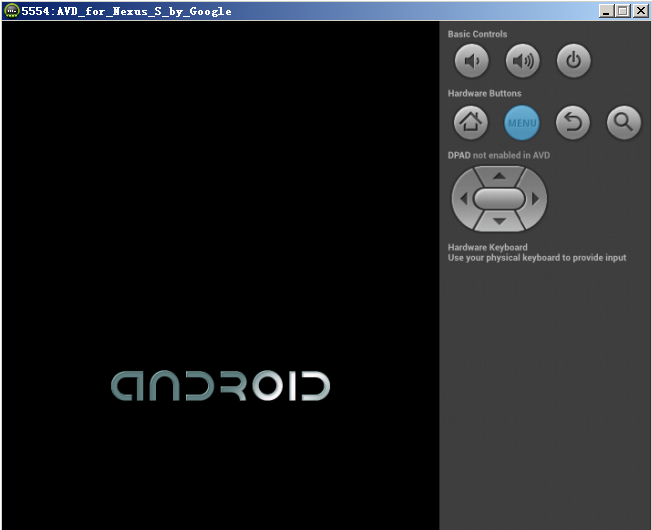Click the DPAD center select button

499,198
